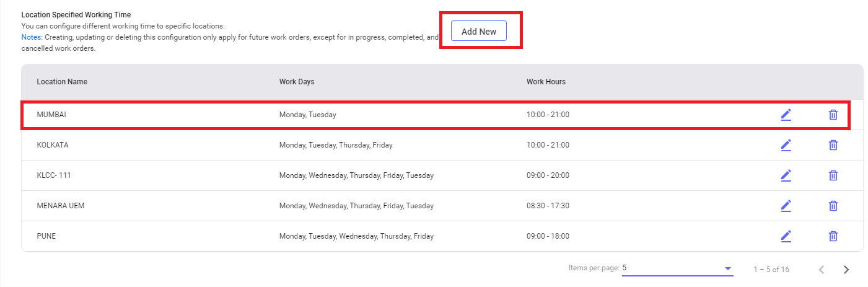Select the Work Hours column header
This screenshot has width=868, height=287.
coord(546,82)
